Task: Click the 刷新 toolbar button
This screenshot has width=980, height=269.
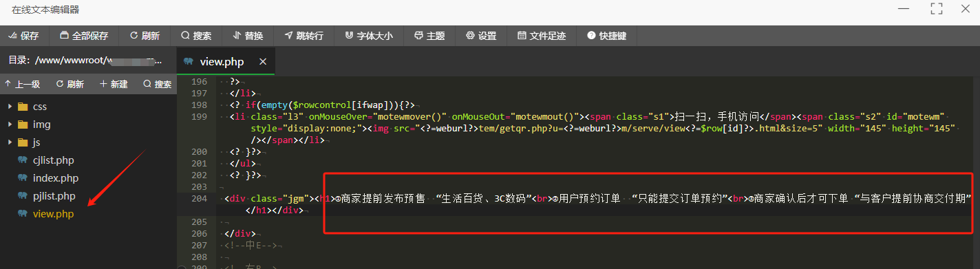Action: (145, 36)
